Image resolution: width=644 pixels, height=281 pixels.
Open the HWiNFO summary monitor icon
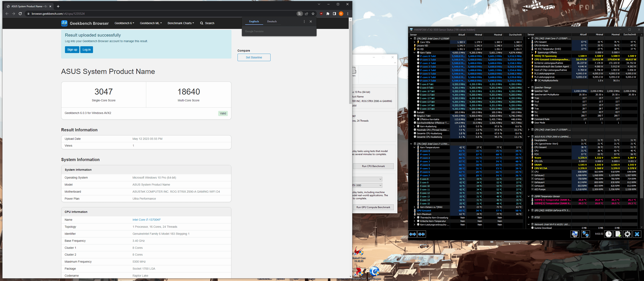(x=575, y=234)
